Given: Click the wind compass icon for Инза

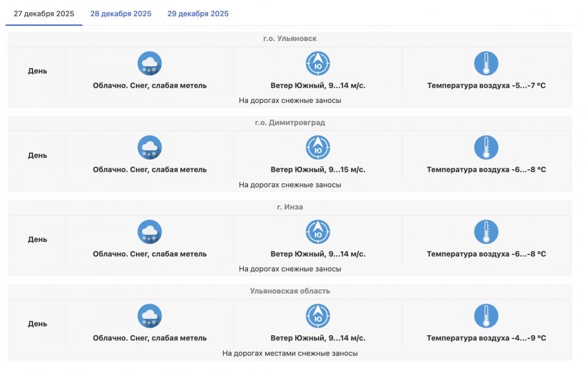Looking at the screenshot, I should [x=318, y=232].
